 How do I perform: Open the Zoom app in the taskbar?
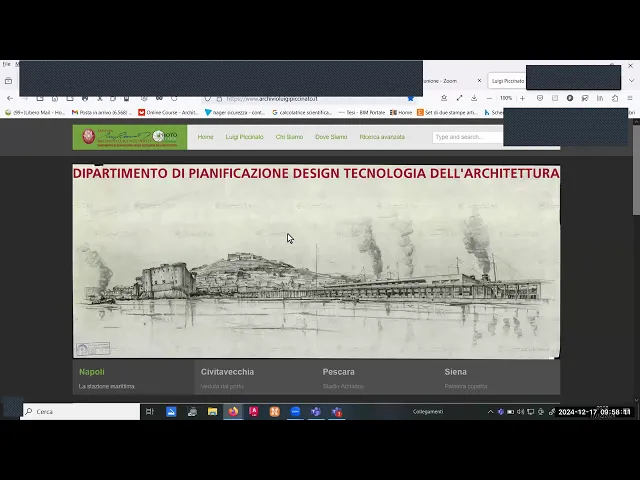tap(295, 411)
